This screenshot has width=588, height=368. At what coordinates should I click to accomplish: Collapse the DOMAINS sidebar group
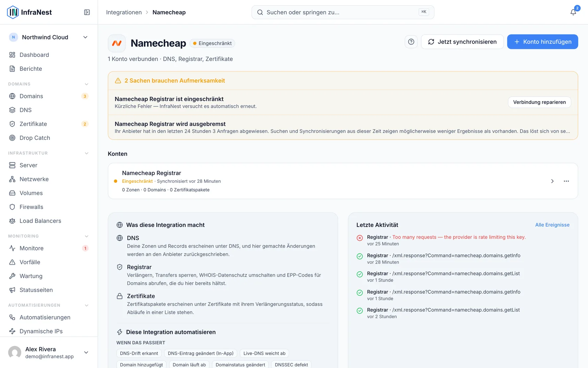click(x=86, y=84)
